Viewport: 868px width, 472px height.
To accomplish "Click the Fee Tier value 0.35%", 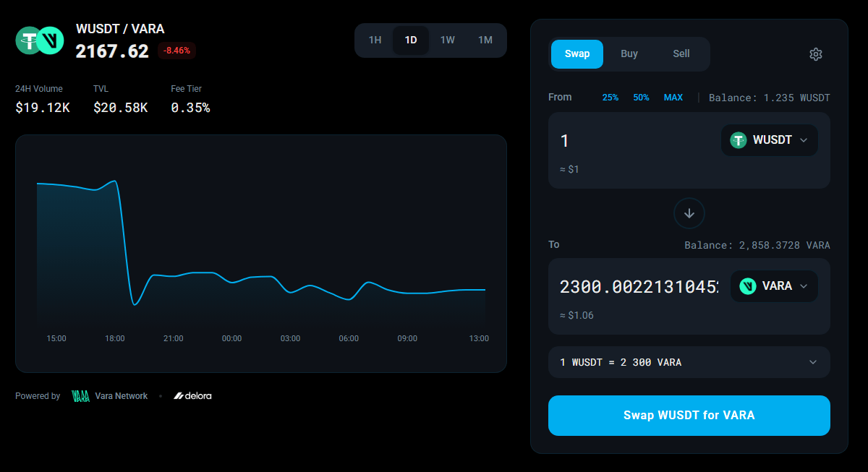I will pos(190,108).
